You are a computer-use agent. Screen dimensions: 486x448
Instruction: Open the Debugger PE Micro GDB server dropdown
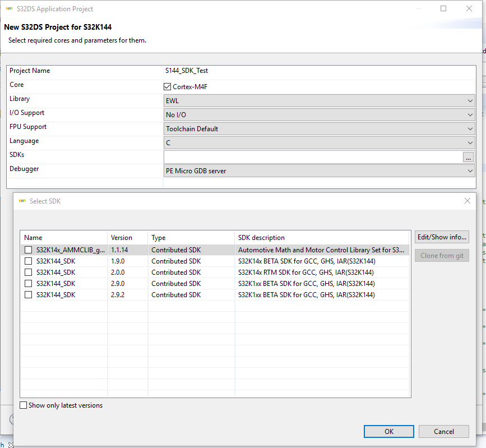pos(318,171)
